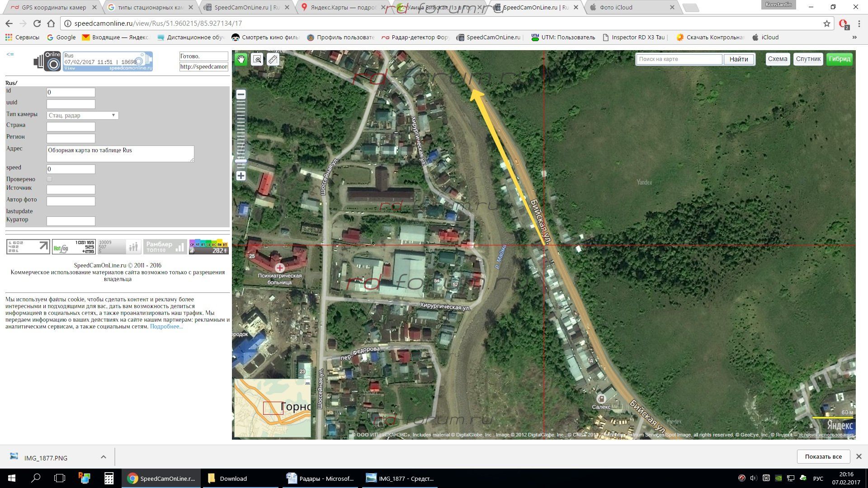Collapse the mini overview map
The width and height of the screenshot is (868, 488).
click(307, 383)
